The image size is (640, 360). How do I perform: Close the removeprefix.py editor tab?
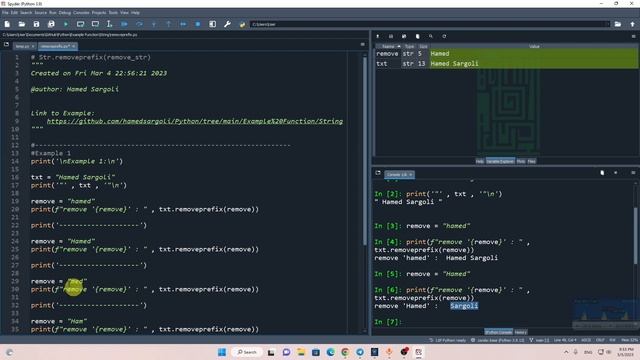click(73, 47)
